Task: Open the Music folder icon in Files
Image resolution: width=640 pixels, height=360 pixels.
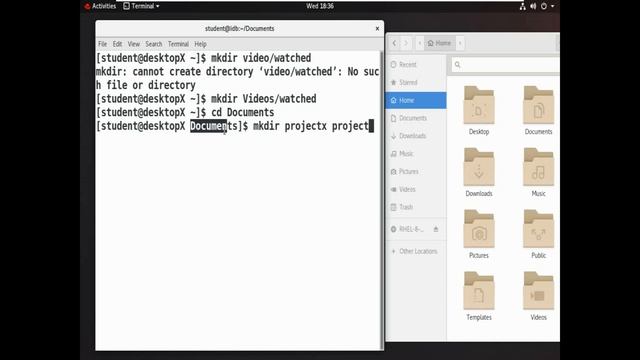Action: pos(538,167)
